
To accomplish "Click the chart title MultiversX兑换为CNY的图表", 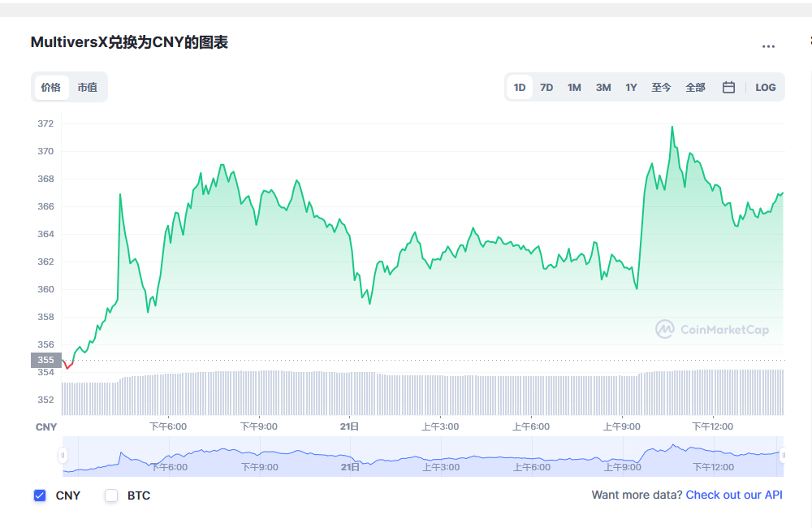I will coord(129,42).
